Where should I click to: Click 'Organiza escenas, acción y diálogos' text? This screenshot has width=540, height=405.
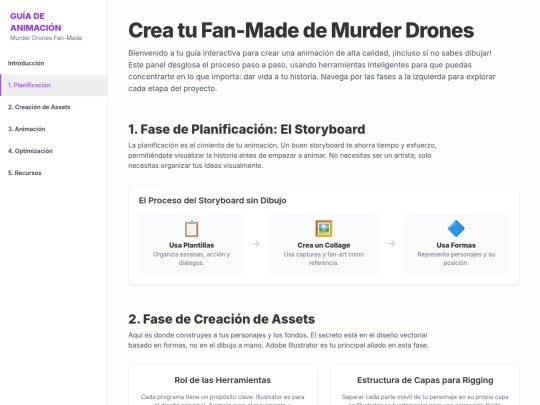pos(191,259)
